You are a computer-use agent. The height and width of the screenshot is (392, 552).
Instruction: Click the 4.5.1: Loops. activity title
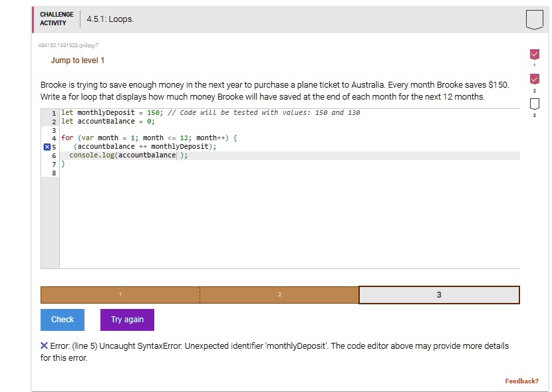point(110,19)
